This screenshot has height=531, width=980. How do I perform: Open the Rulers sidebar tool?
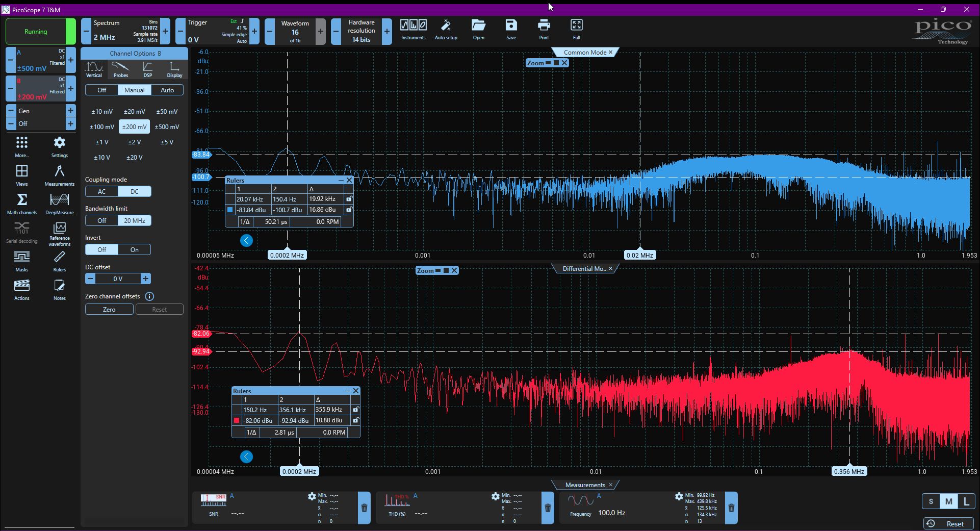59,261
